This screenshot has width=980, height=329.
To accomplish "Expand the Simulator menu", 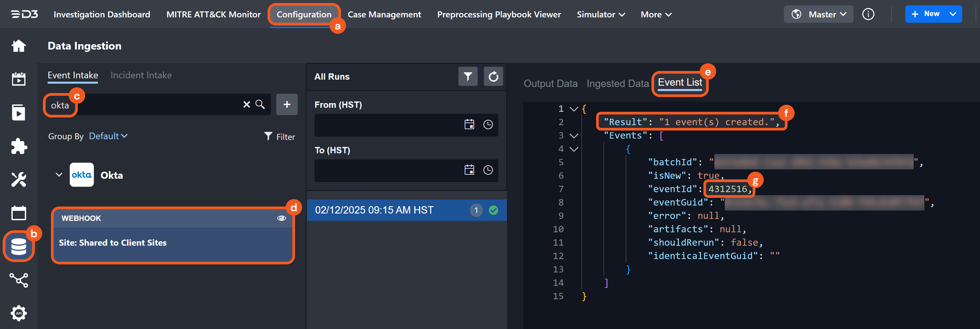I will [600, 14].
